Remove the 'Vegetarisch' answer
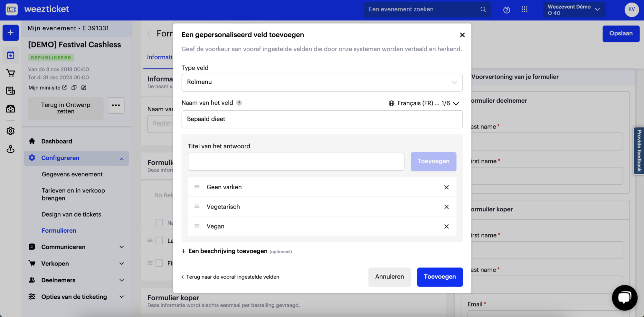This screenshot has height=317, width=644. (x=446, y=207)
